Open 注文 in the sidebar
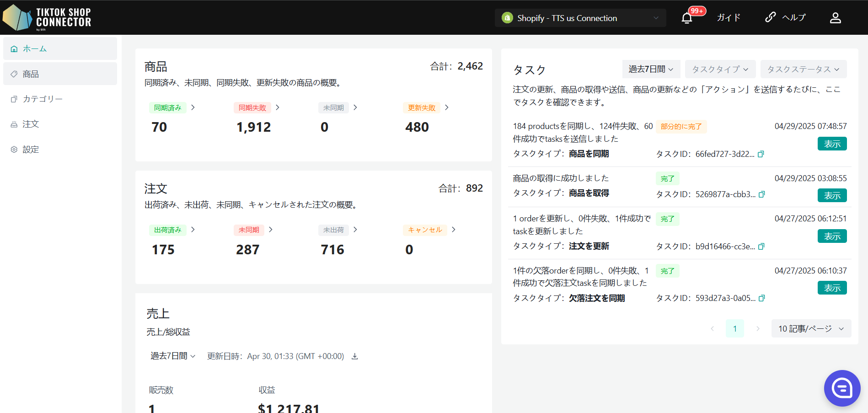 click(x=60, y=124)
